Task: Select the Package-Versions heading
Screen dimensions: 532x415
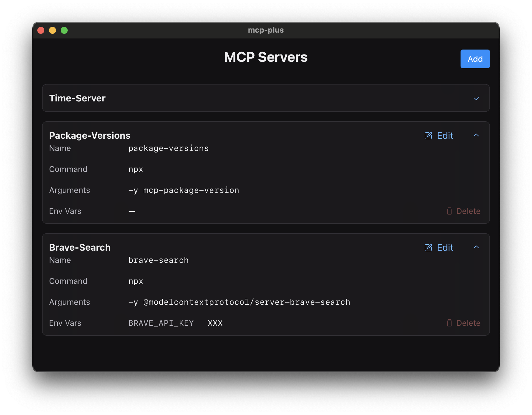Action: pyautogui.click(x=90, y=136)
